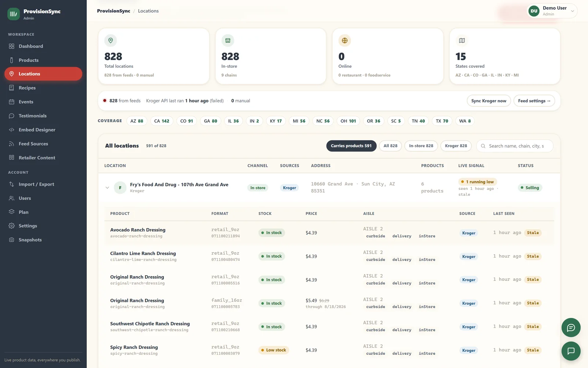Click the 1 running low signal badge

point(477,182)
